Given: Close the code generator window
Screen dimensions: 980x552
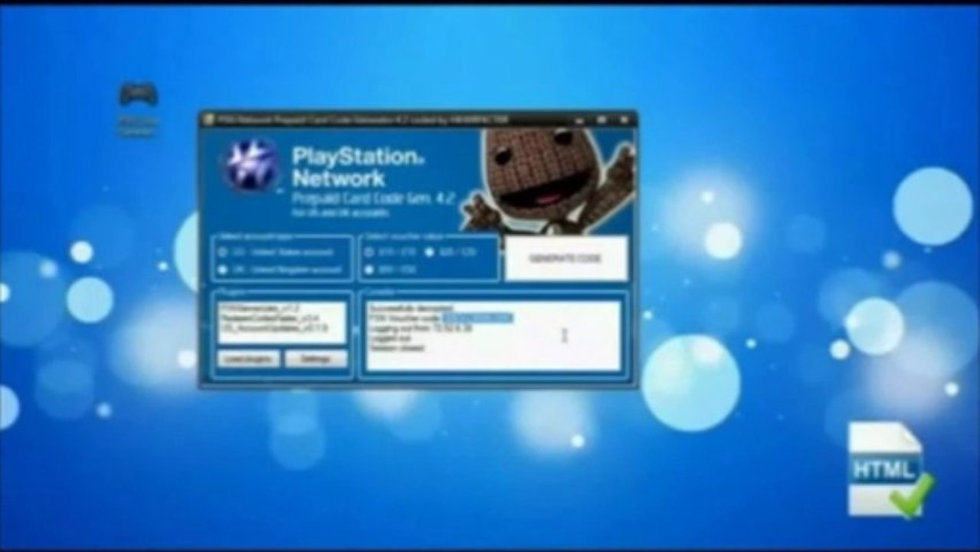Looking at the screenshot, I should pos(624,120).
